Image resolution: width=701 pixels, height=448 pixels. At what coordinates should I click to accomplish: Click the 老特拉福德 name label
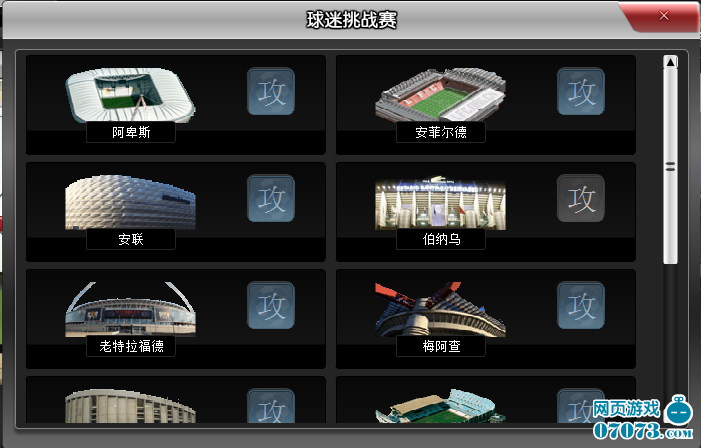point(131,347)
